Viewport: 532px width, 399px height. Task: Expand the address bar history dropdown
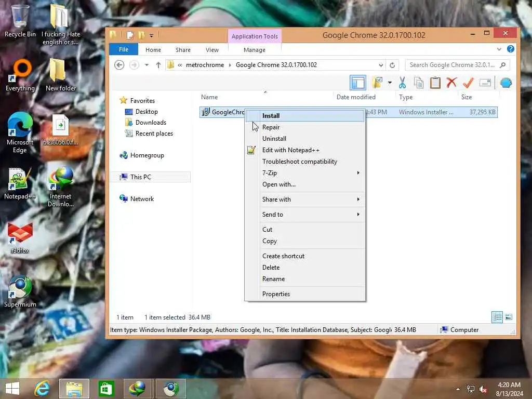point(381,65)
